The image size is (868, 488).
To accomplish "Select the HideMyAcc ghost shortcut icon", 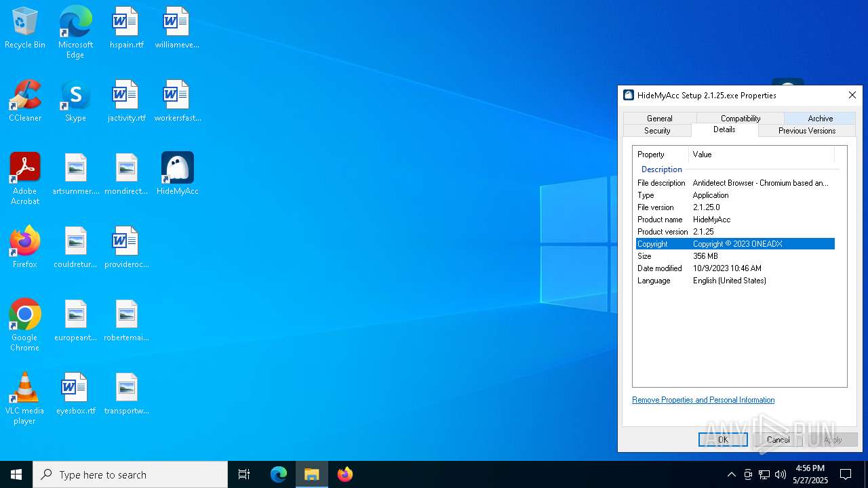I will tap(177, 175).
